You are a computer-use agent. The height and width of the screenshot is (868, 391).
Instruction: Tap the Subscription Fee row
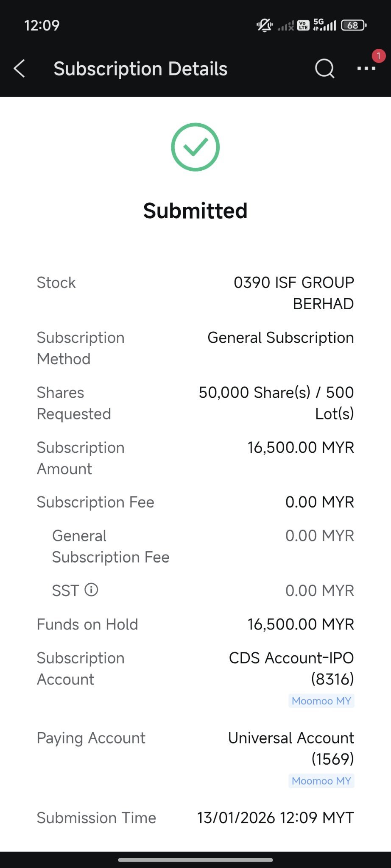pos(195,502)
